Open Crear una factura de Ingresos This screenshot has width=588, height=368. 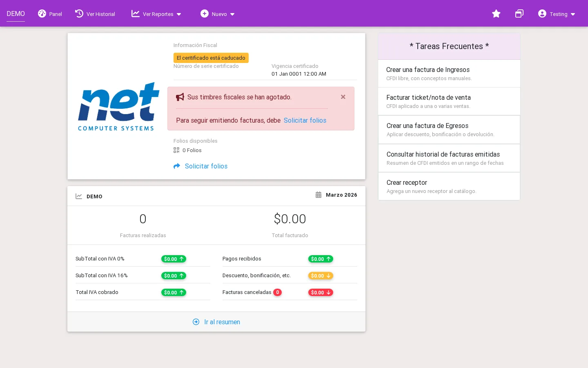[x=449, y=74]
